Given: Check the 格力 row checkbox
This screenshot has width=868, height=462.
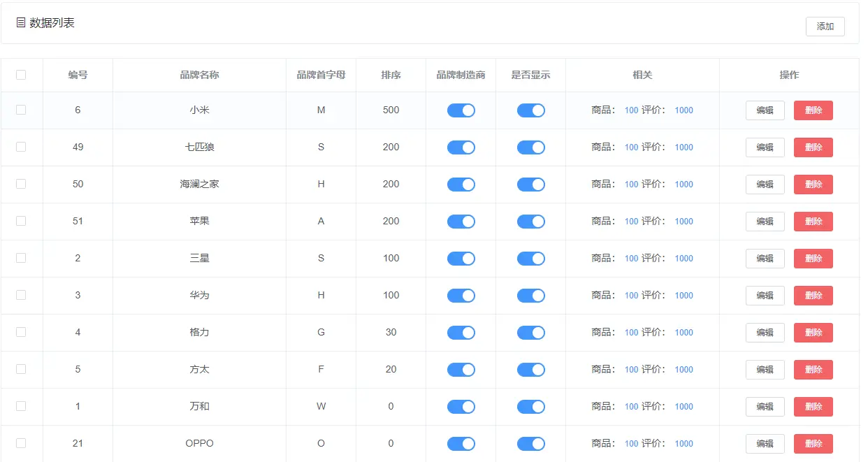Looking at the screenshot, I should pyautogui.click(x=21, y=332).
